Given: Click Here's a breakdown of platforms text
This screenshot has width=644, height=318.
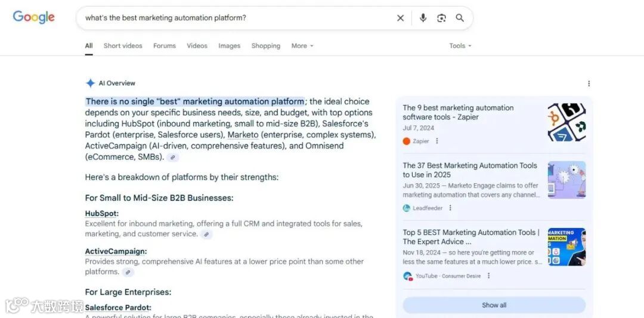Looking at the screenshot, I should 181,177.
